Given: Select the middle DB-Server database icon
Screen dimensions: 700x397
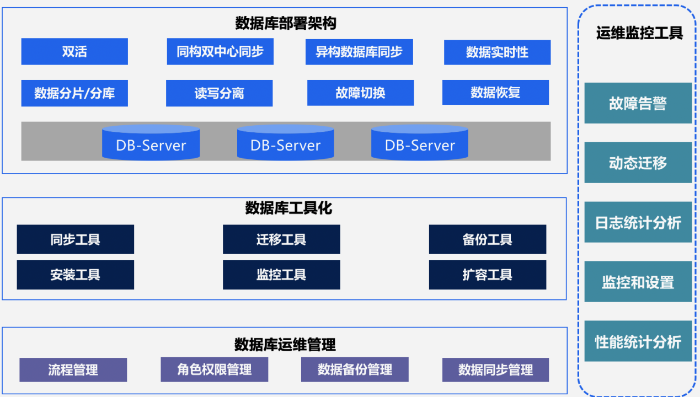Looking at the screenshot, I should click(285, 142).
